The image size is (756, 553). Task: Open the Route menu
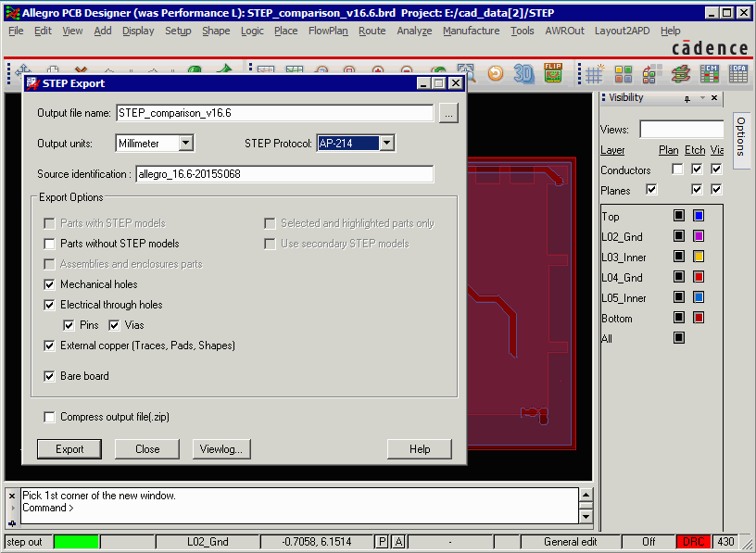[x=372, y=31]
